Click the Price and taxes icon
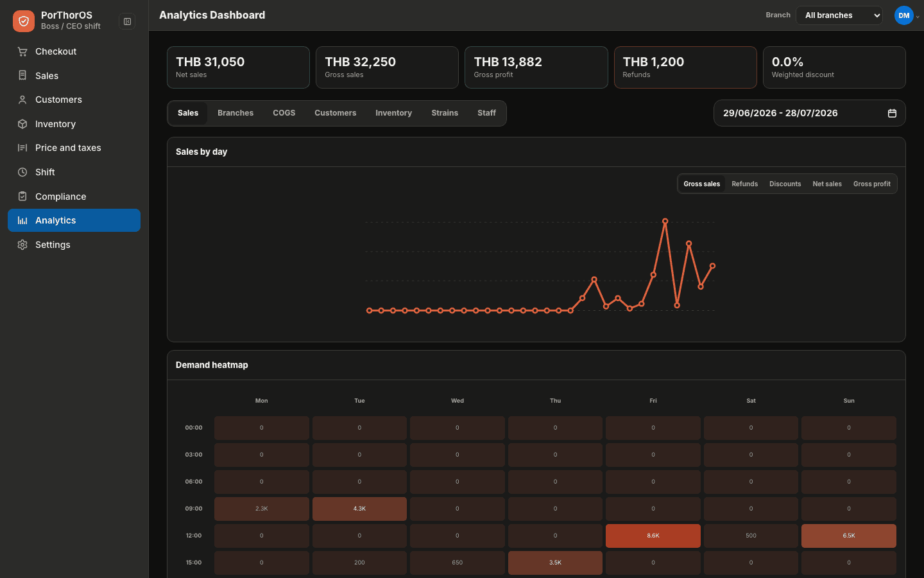This screenshot has height=578, width=924. click(x=22, y=148)
